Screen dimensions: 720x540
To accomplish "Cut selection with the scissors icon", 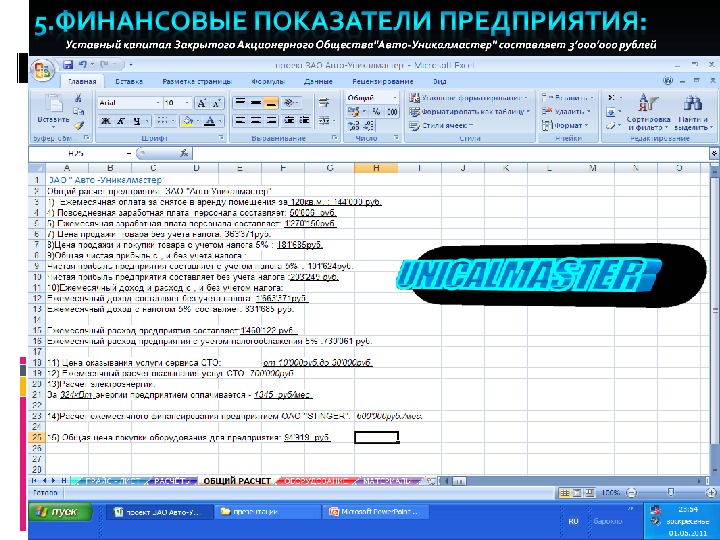I will click(x=79, y=98).
